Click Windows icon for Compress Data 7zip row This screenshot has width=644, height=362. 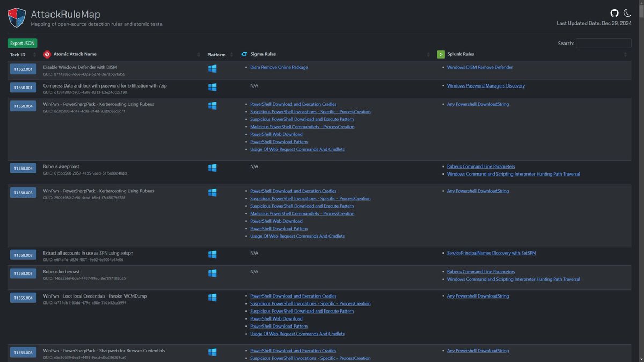(x=213, y=87)
